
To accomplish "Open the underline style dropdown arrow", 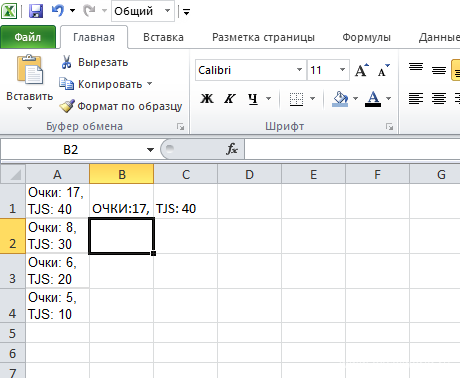I will [x=269, y=98].
